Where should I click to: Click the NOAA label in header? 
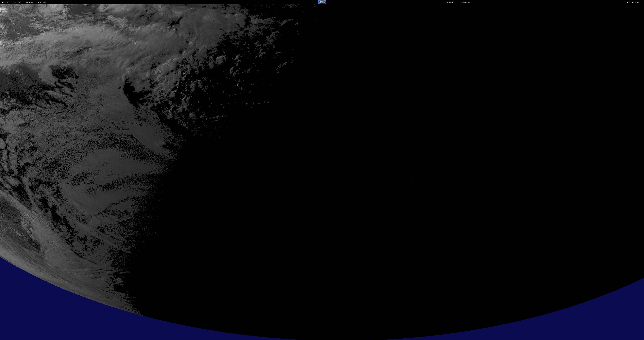pos(29,3)
